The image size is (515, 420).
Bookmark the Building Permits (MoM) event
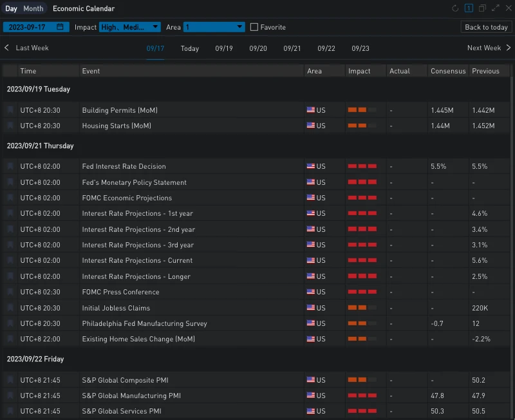click(10, 110)
